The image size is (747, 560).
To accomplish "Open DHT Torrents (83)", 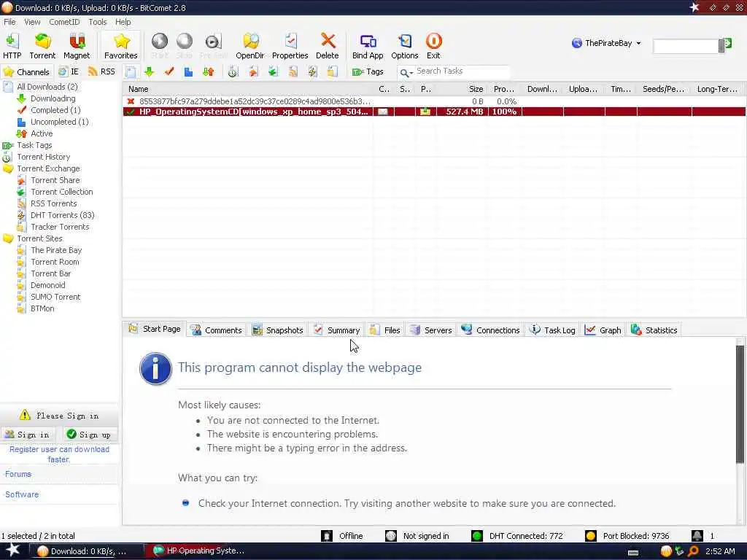I will coord(63,215).
